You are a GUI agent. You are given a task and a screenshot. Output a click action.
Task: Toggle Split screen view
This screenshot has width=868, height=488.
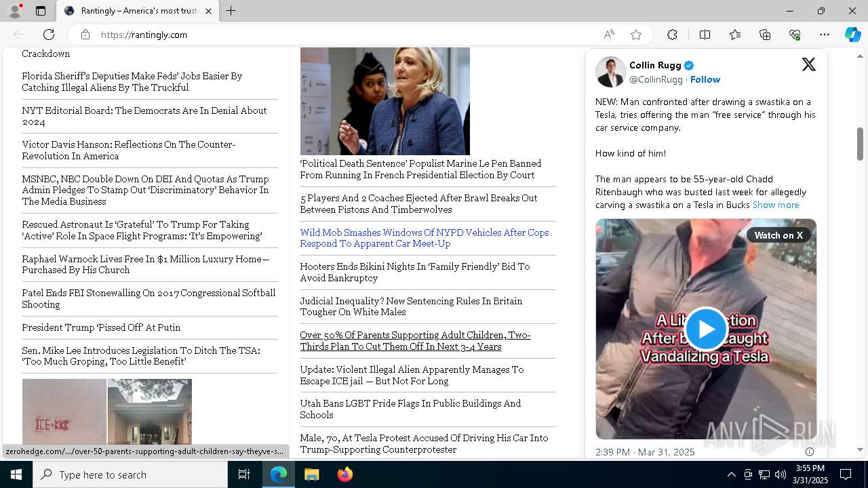click(705, 35)
